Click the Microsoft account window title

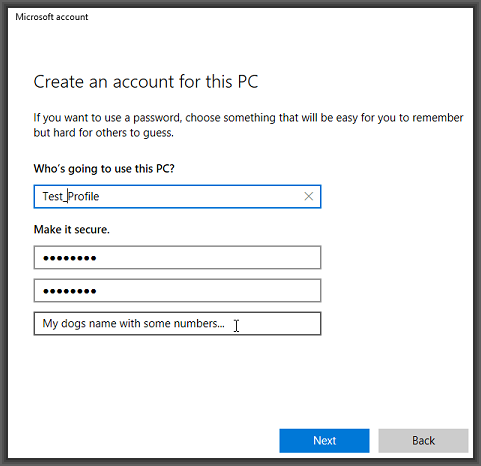pos(52,17)
